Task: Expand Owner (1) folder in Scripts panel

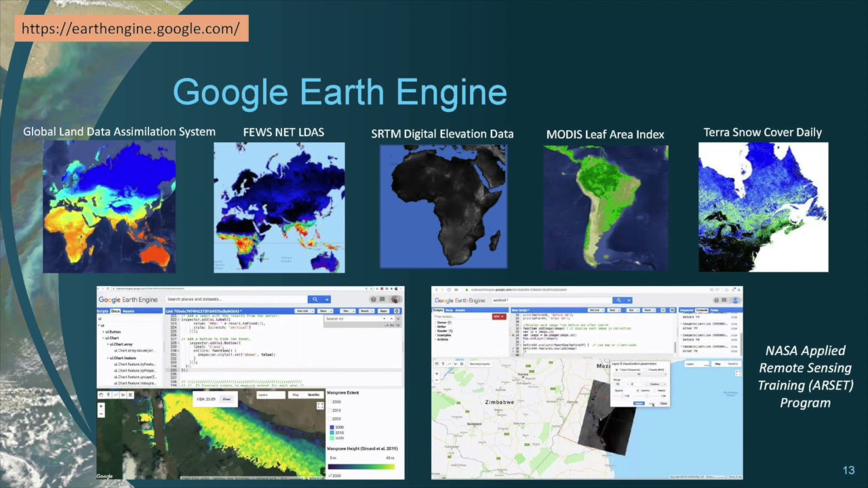Action: click(435, 323)
